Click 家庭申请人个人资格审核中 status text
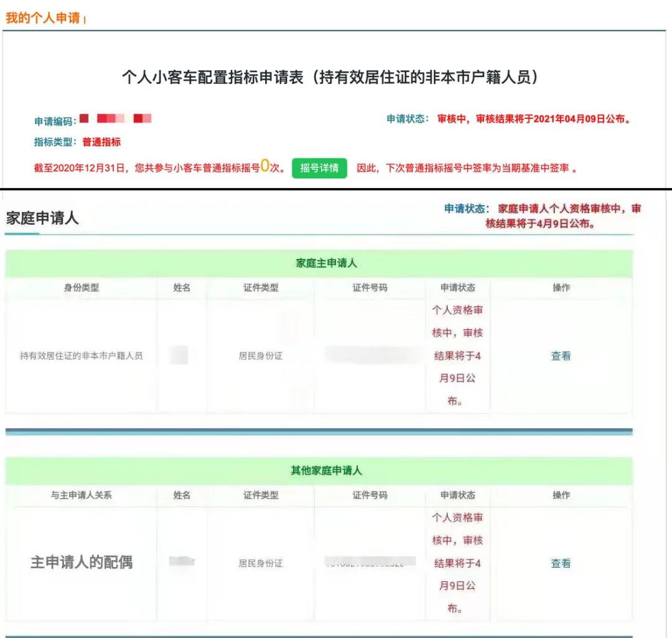672x638 pixels. [x=564, y=215]
